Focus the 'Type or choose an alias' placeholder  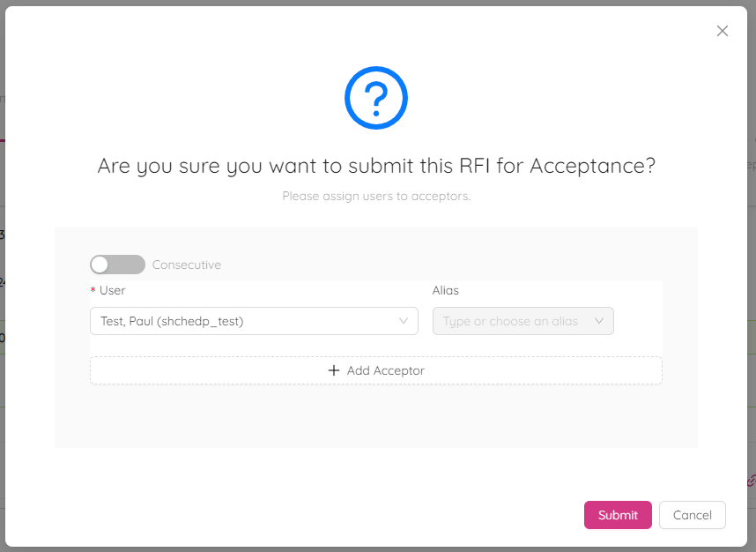(x=510, y=321)
